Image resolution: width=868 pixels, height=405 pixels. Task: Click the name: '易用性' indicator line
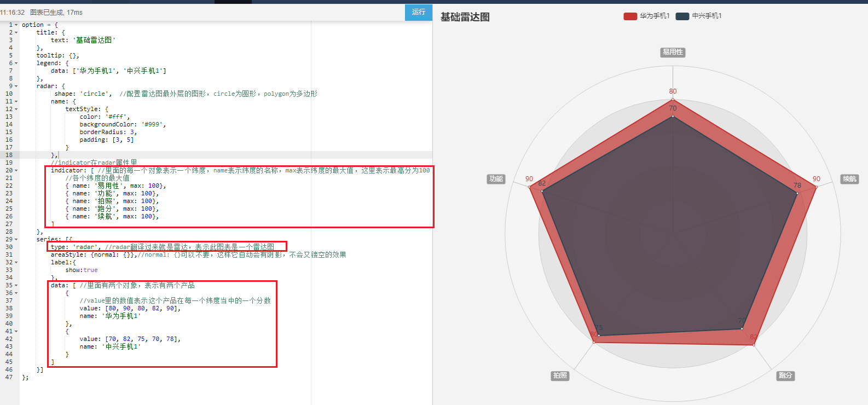point(115,186)
